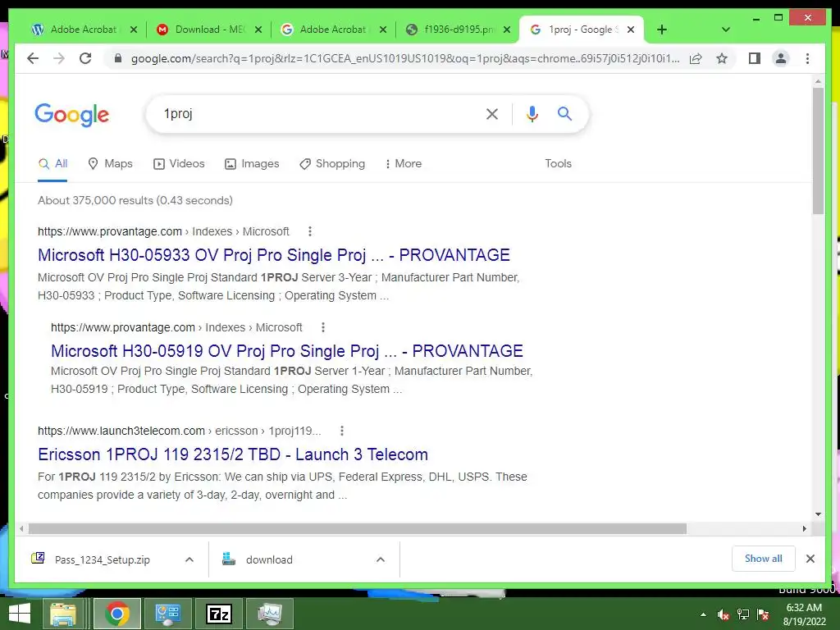Click the Google logo

point(72,115)
